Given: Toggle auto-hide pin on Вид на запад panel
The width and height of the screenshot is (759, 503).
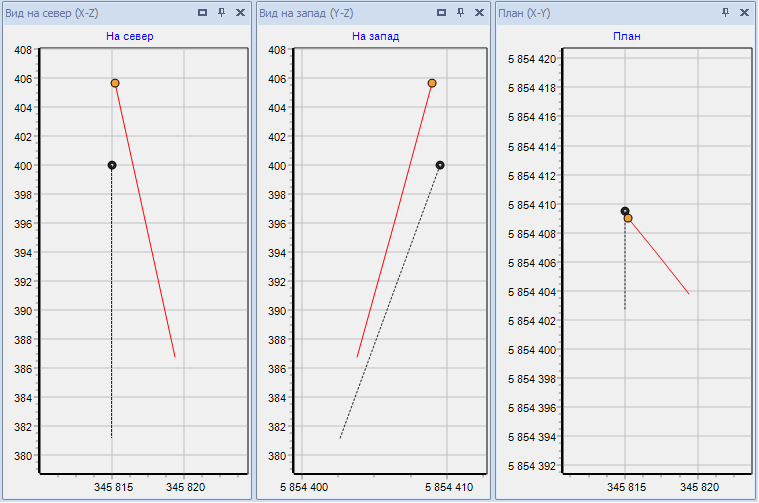Looking at the screenshot, I should (x=460, y=13).
